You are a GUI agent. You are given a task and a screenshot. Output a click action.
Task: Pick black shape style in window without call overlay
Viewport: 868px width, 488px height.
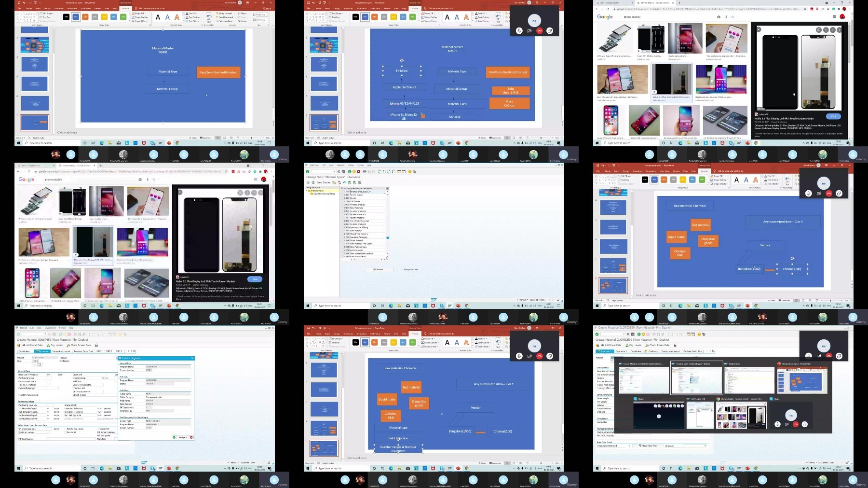click(66, 17)
